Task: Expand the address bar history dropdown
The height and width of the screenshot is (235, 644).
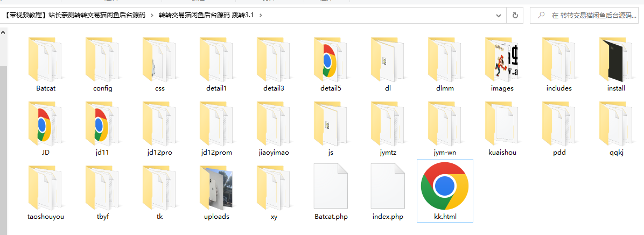Action: 499,16
